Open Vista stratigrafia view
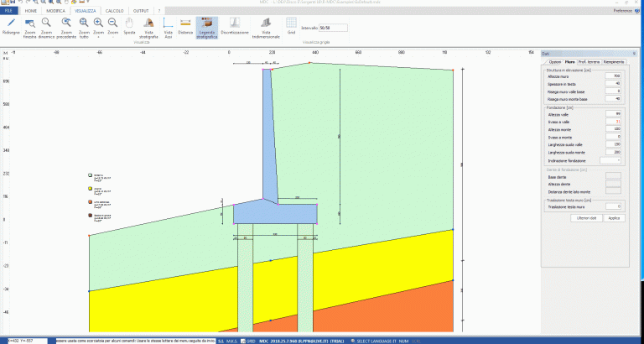This screenshot has height=344, width=644. pyautogui.click(x=149, y=26)
